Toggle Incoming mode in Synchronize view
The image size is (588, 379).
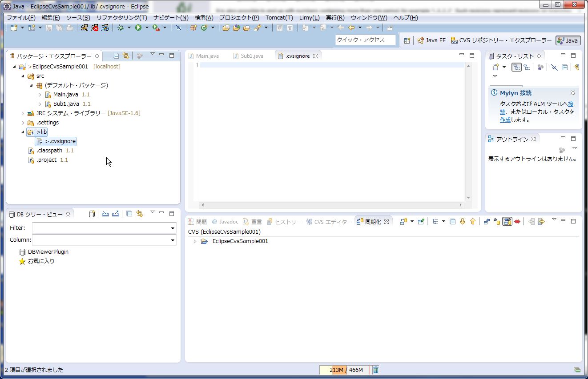pyautogui.click(x=487, y=221)
